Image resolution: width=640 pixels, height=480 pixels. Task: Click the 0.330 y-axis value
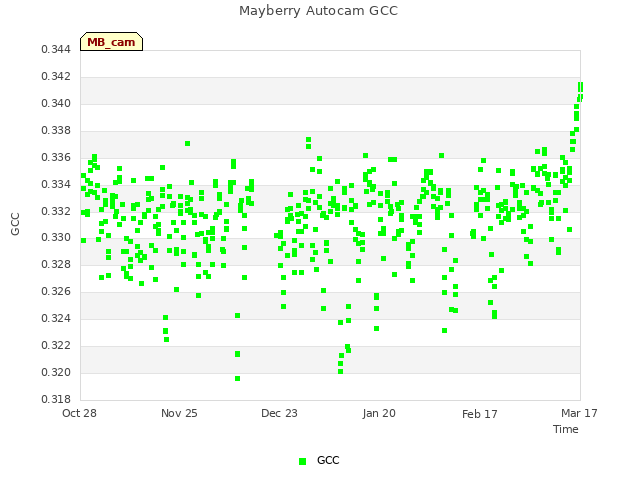(x=56, y=238)
